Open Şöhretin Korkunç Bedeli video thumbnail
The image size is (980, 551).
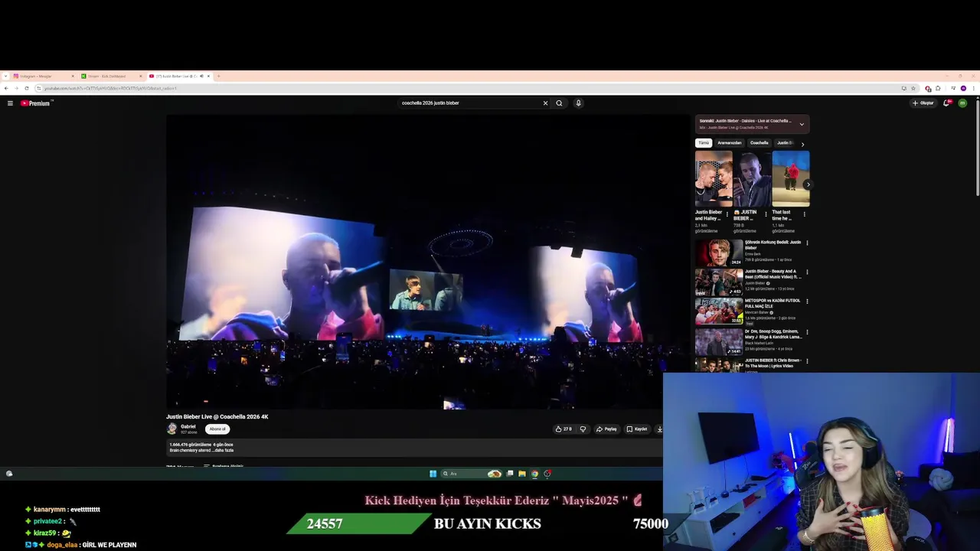click(719, 253)
